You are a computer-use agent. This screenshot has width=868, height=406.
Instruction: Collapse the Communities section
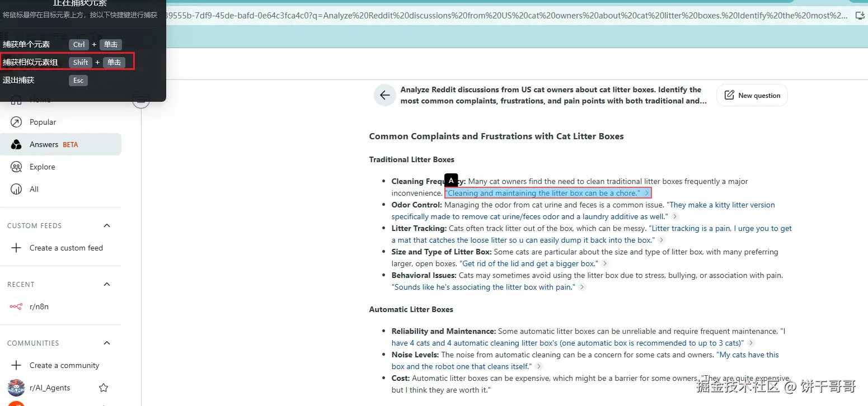click(107, 343)
